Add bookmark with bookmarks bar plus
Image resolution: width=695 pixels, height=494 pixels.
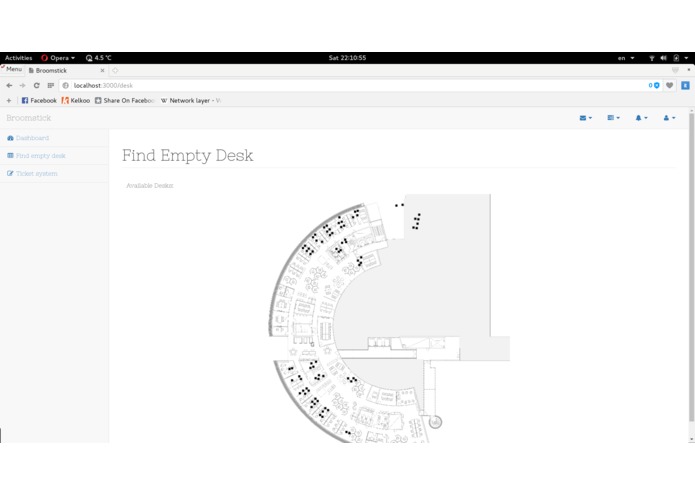(x=8, y=101)
